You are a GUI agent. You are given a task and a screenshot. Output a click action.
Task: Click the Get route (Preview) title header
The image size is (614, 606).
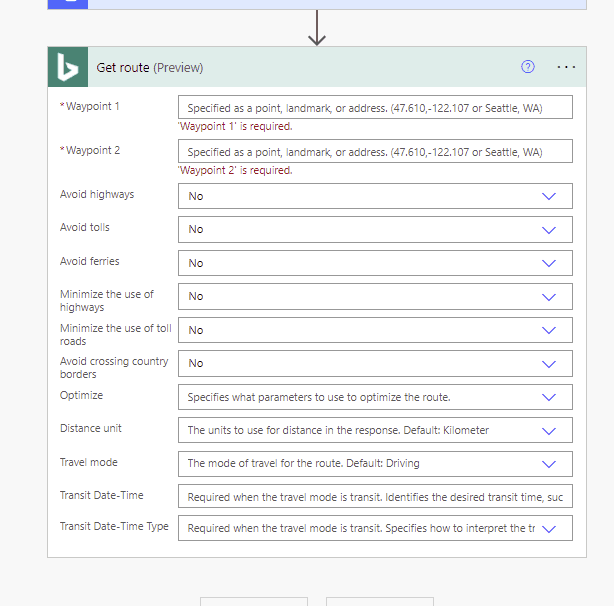[150, 68]
